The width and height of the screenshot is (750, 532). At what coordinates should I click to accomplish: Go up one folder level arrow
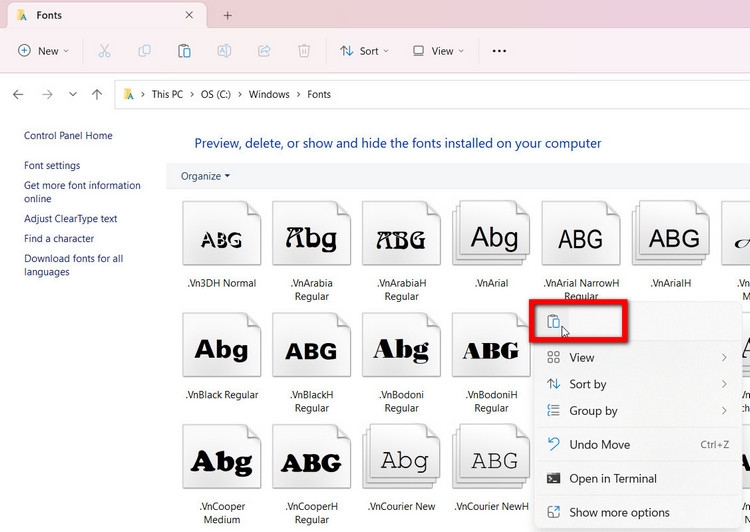tap(97, 94)
